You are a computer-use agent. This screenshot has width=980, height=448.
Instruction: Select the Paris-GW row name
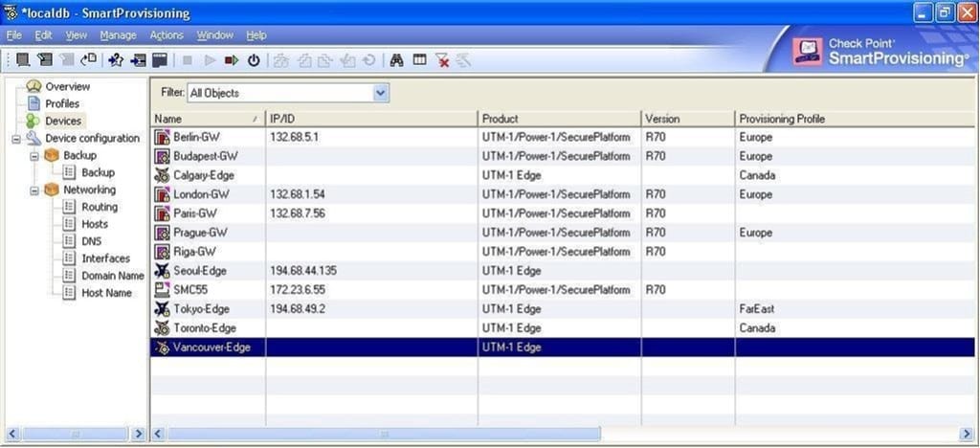point(195,213)
